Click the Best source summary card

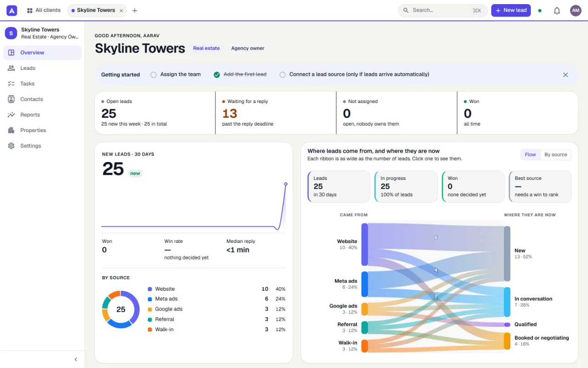pyautogui.click(x=540, y=187)
